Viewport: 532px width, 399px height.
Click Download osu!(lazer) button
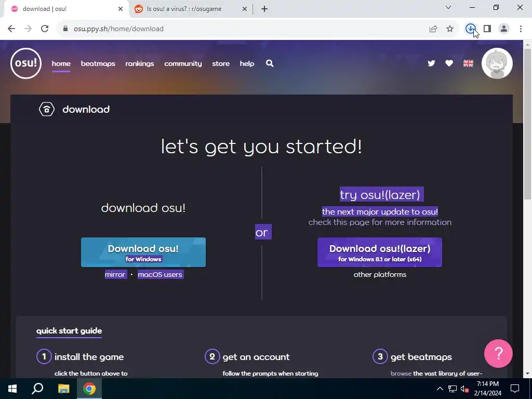[380, 252]
